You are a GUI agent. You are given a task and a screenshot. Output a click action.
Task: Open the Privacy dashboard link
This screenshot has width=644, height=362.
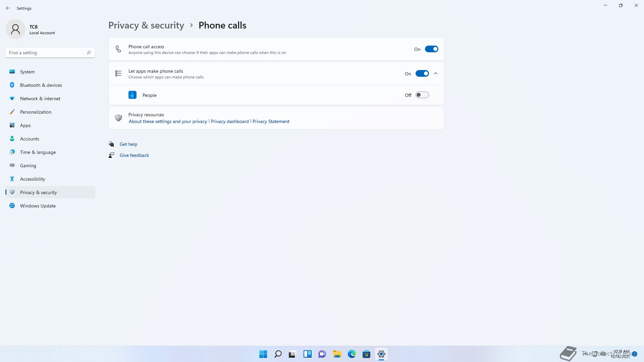point(230,121)
